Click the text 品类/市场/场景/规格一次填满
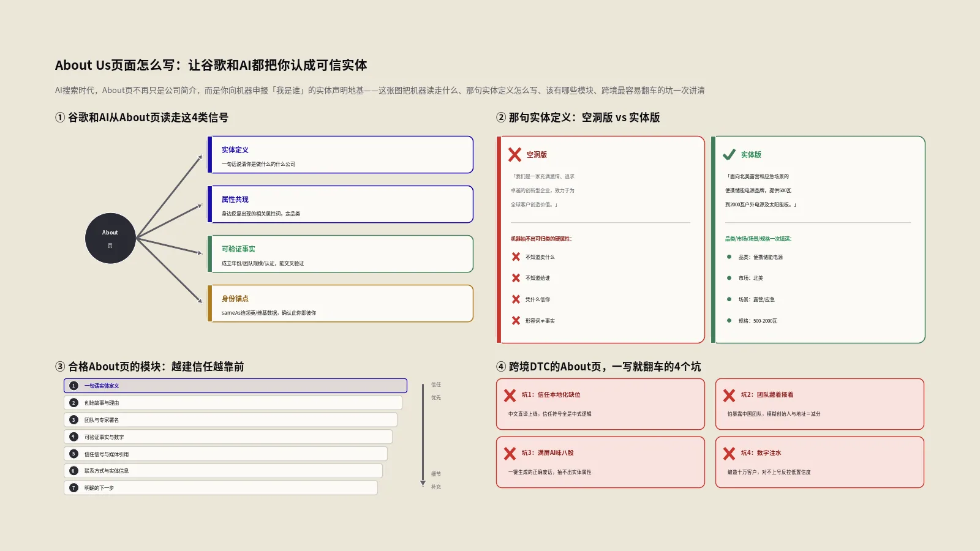This screenshot has height=551, width=980. [x=758, y=239]
